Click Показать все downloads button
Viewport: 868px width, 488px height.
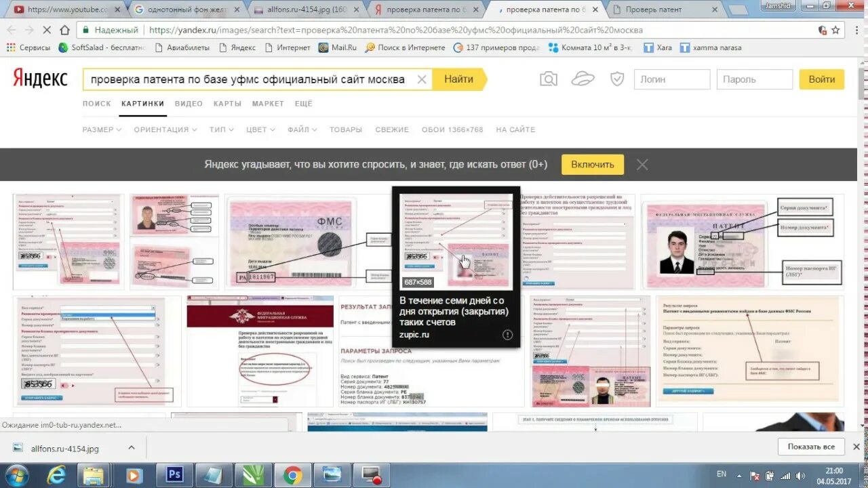click(x=811, y=447)
